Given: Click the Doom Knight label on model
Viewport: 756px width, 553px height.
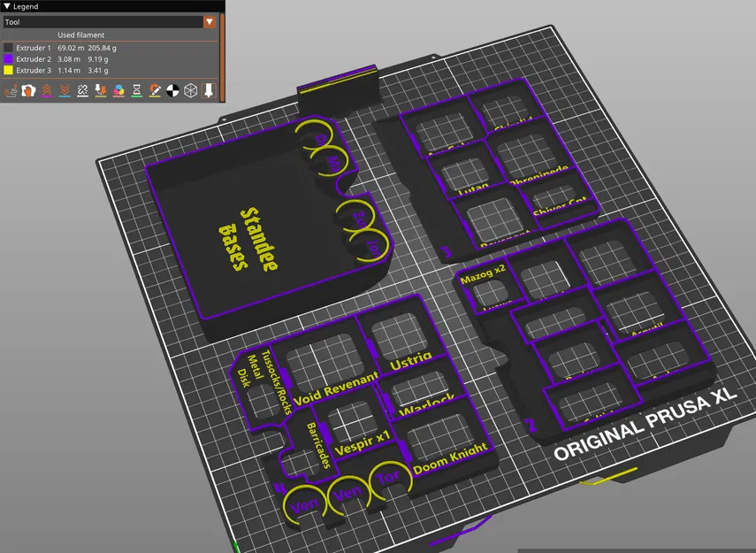Looking at the screenshot, I should point(450,458).
